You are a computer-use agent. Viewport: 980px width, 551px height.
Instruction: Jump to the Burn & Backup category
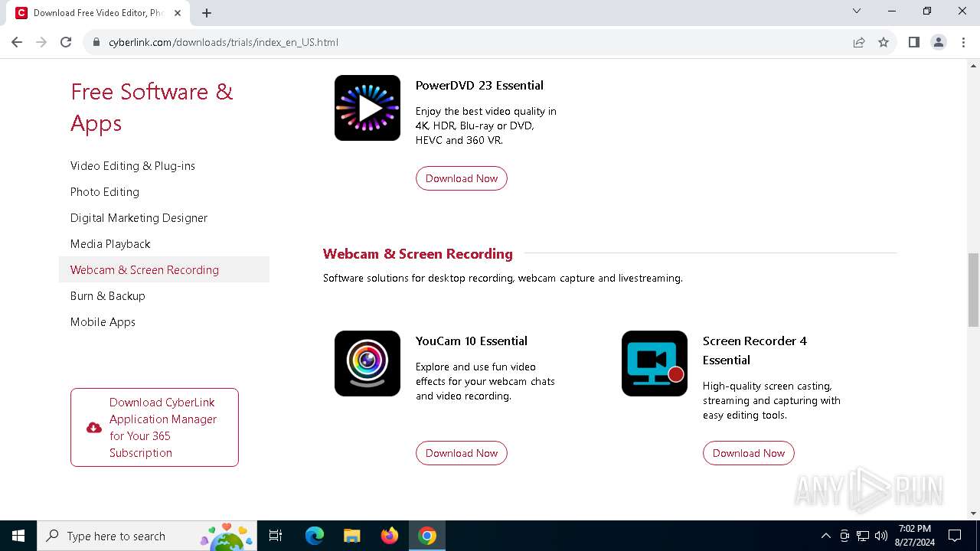coord(107,296)
